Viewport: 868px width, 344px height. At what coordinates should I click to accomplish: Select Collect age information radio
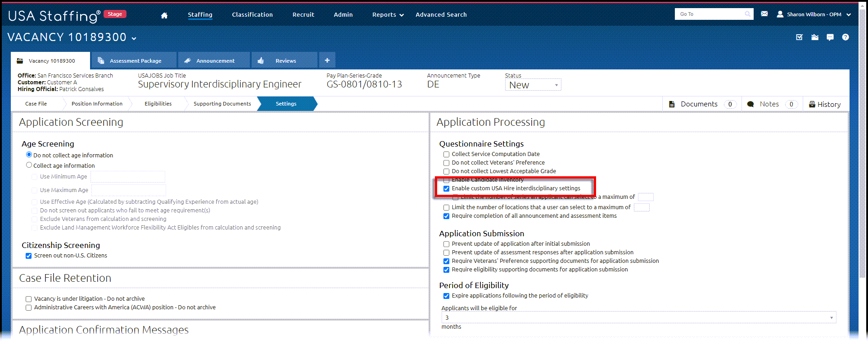pos(29,165)
